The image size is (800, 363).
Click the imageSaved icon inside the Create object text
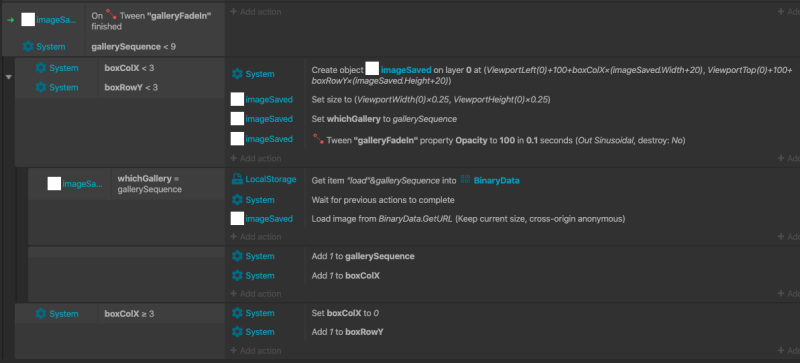tap(372, 69)
